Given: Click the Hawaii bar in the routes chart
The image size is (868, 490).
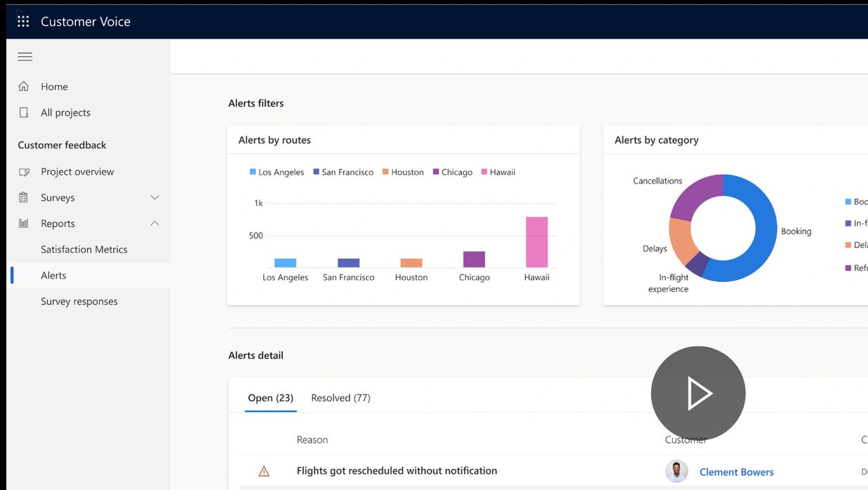Looking at the screenshot, I should [536, 241].
